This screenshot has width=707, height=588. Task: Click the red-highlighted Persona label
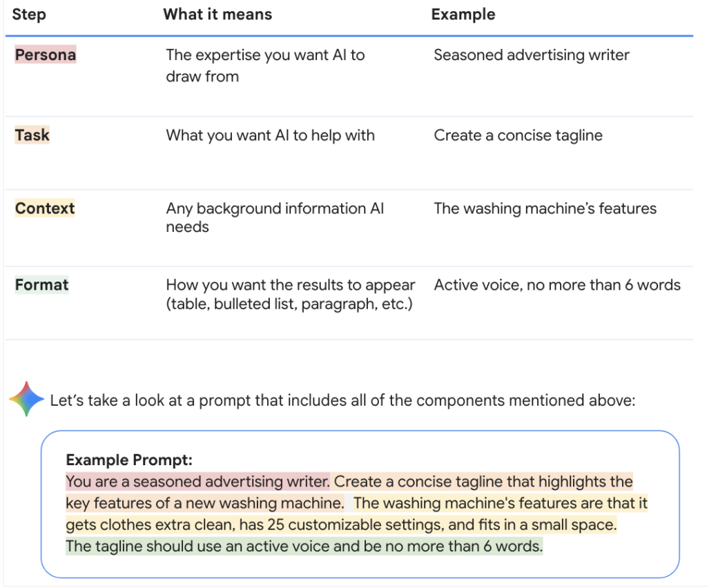coord(46,55)
